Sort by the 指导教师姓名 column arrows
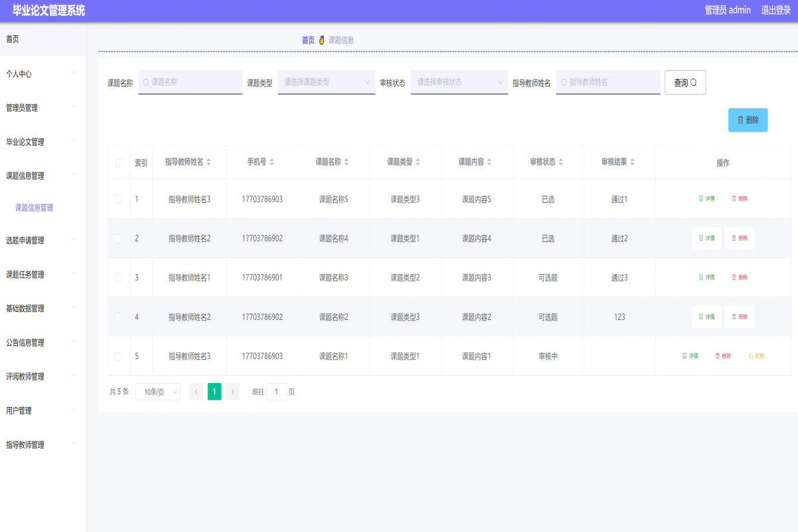798x532 pixels. 209,162
